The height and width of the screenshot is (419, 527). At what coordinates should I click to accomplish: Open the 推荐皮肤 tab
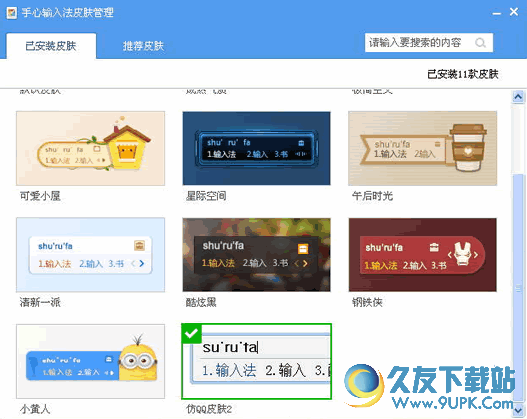pos(143,46)
